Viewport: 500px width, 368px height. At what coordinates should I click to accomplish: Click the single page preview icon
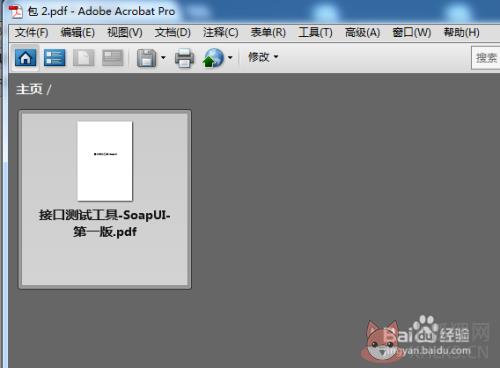point(83,58)
